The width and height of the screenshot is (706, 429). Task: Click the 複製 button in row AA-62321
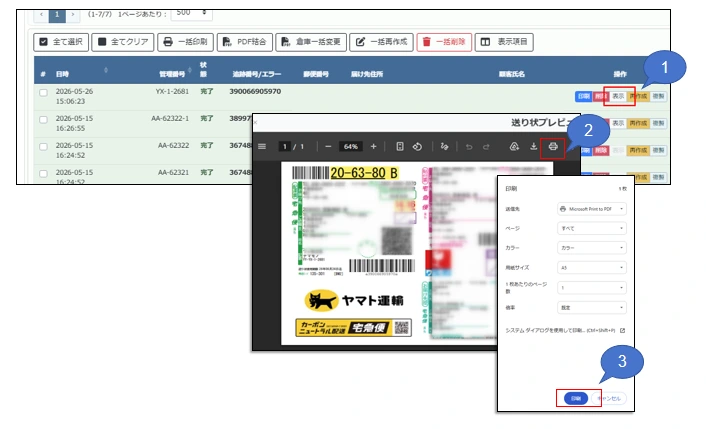pos(658,177)
